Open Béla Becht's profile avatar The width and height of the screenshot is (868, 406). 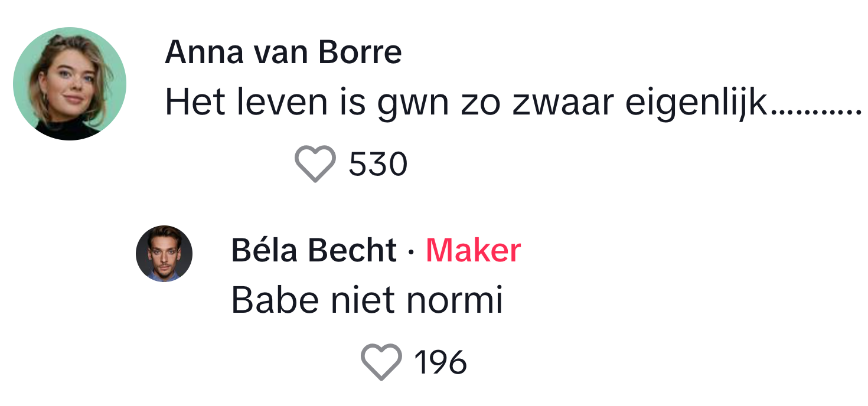point(164,253)
